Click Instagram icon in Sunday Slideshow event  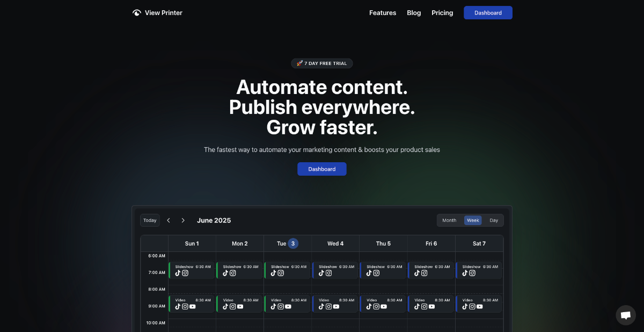(185, 273)
